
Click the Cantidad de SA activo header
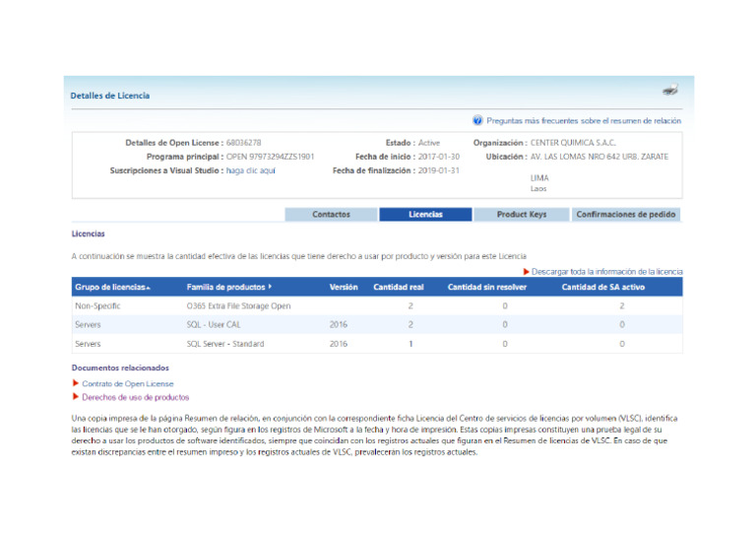602,287
